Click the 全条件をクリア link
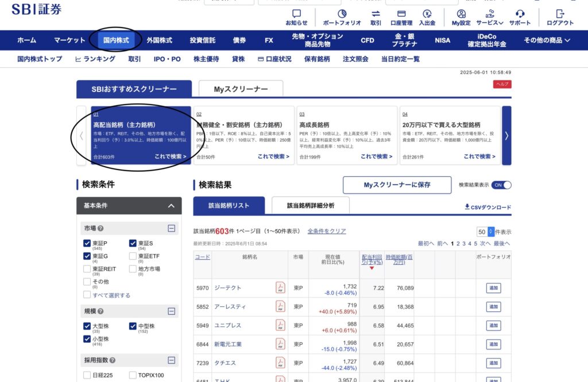This screenshot has width=588, height=382. [x=327, y=231]
